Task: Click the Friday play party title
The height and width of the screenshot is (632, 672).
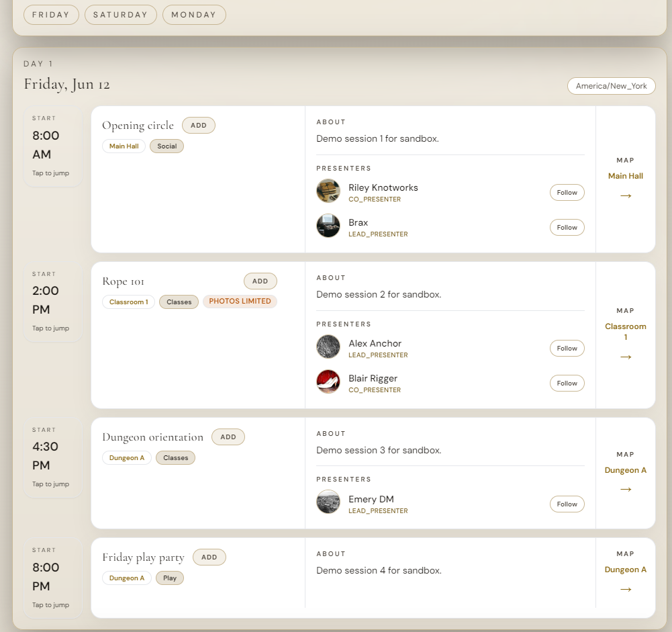Action: coord(143,557)
